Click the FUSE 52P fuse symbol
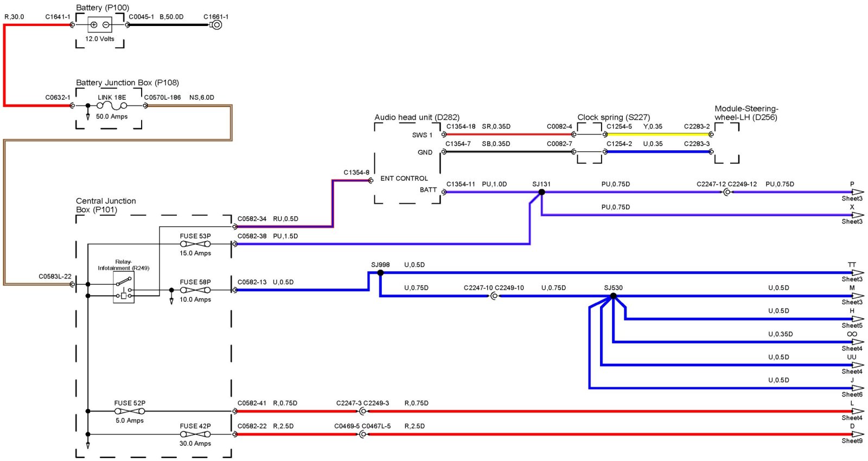 pyautogui.click(x=130, y=411)
